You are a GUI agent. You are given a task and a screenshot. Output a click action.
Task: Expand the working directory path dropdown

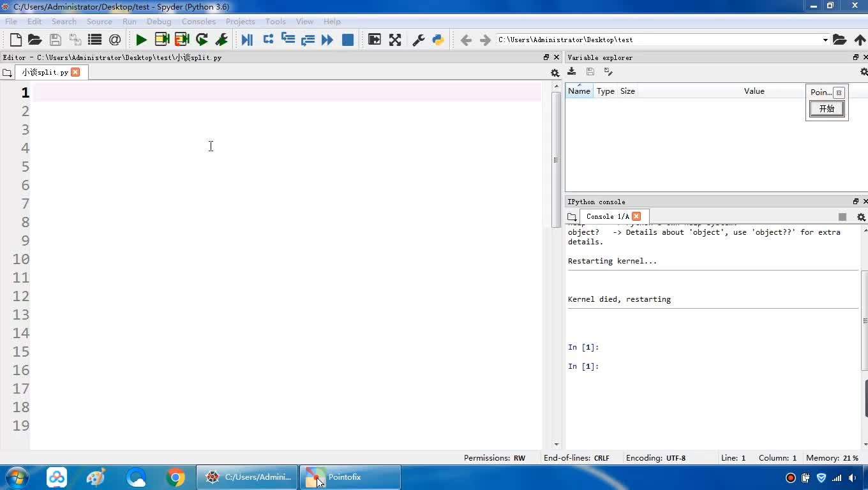tap(825, 40)
